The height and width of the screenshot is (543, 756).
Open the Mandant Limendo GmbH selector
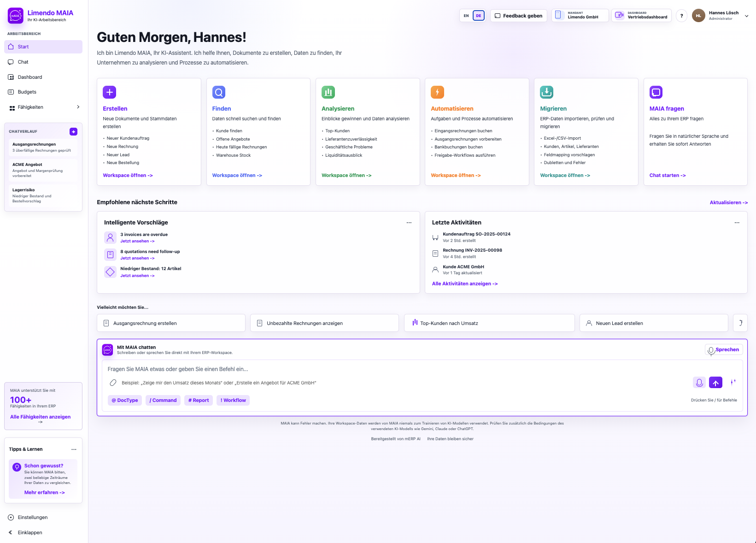coord(580,16)
